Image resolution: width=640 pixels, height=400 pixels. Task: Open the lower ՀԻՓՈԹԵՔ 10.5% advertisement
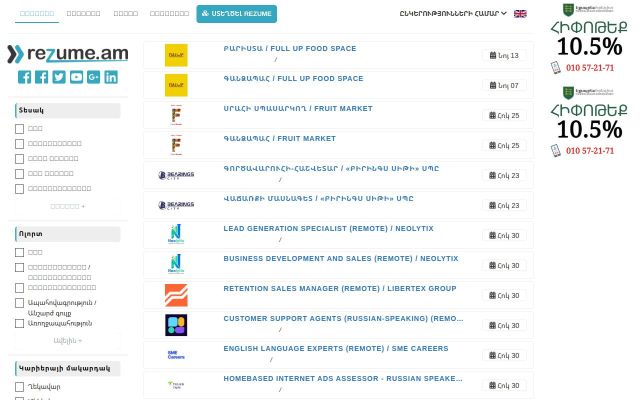589,121
